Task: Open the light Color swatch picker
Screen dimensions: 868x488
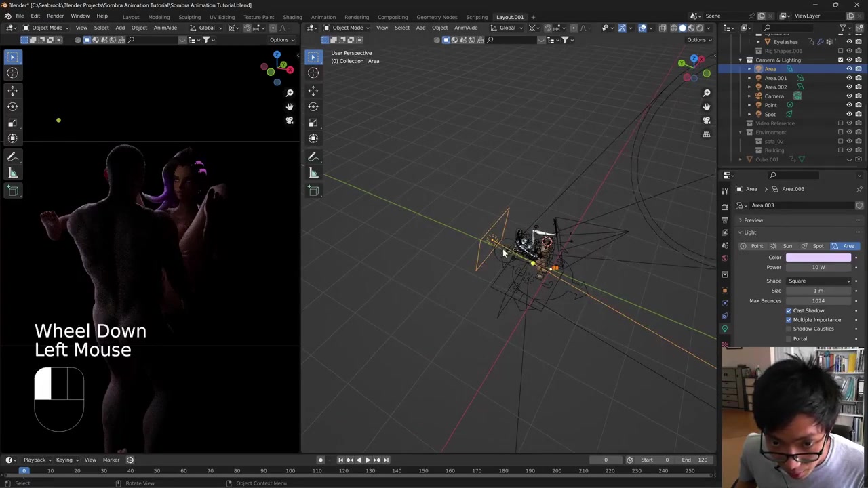Action: point(818,258)
